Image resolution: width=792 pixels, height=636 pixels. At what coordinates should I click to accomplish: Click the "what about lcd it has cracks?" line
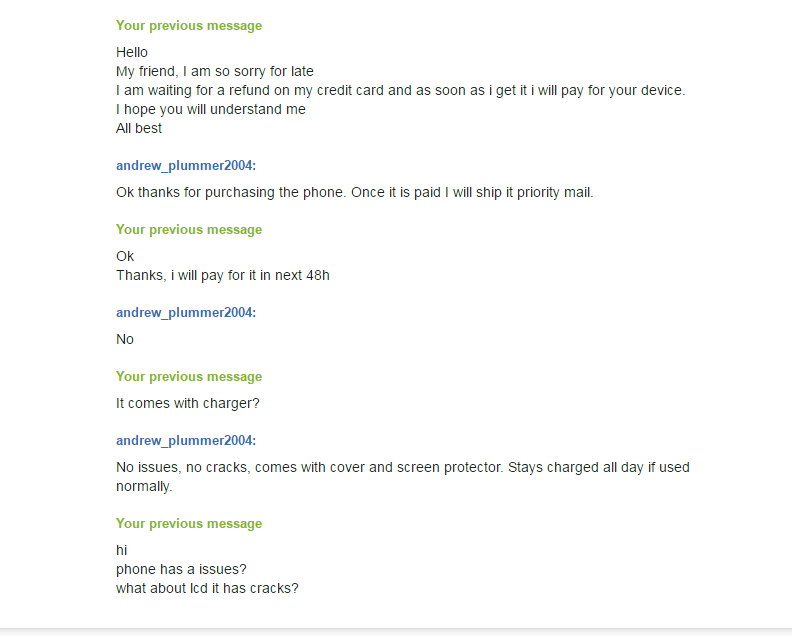(207, 588)
